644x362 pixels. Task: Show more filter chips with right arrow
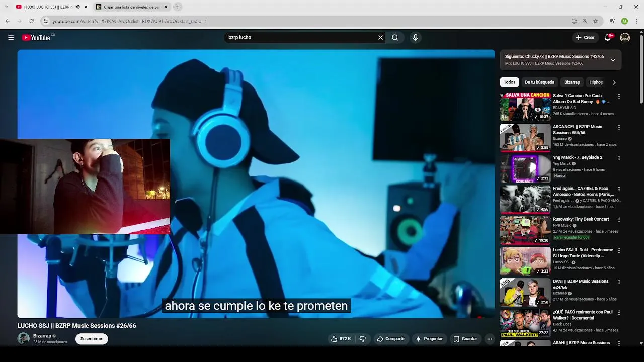(x=614, y=82)
